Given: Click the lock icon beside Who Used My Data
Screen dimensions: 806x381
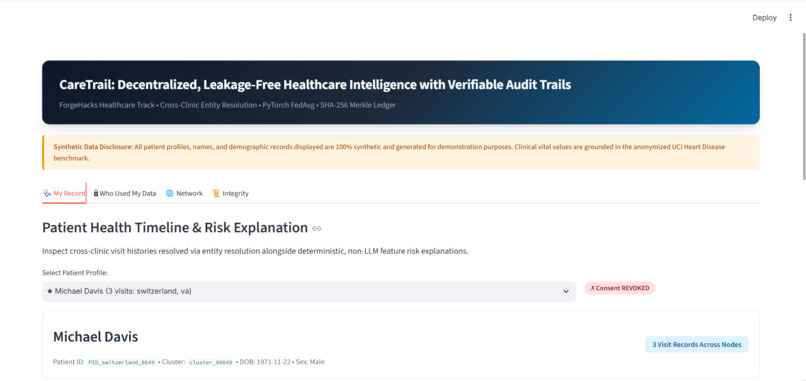Looking at the screenshot, I should (x=96, y=193).
